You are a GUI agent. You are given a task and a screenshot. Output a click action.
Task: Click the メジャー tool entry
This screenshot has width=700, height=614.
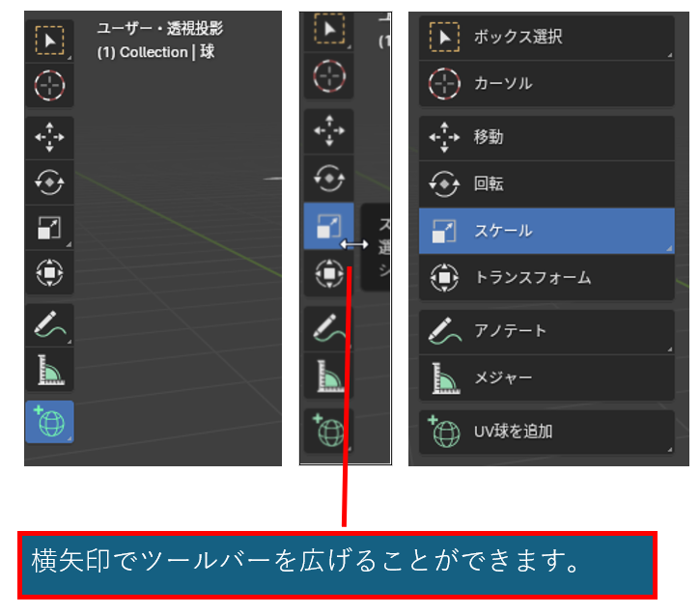(x=546, y=377)
